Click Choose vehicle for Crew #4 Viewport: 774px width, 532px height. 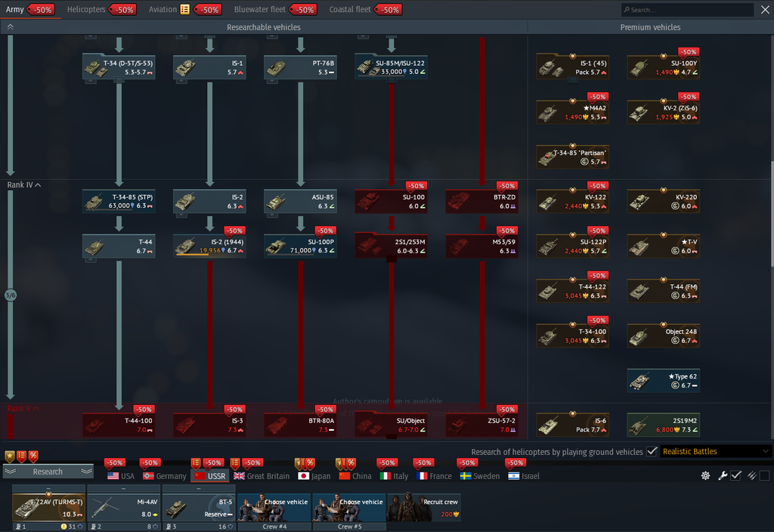274,507
